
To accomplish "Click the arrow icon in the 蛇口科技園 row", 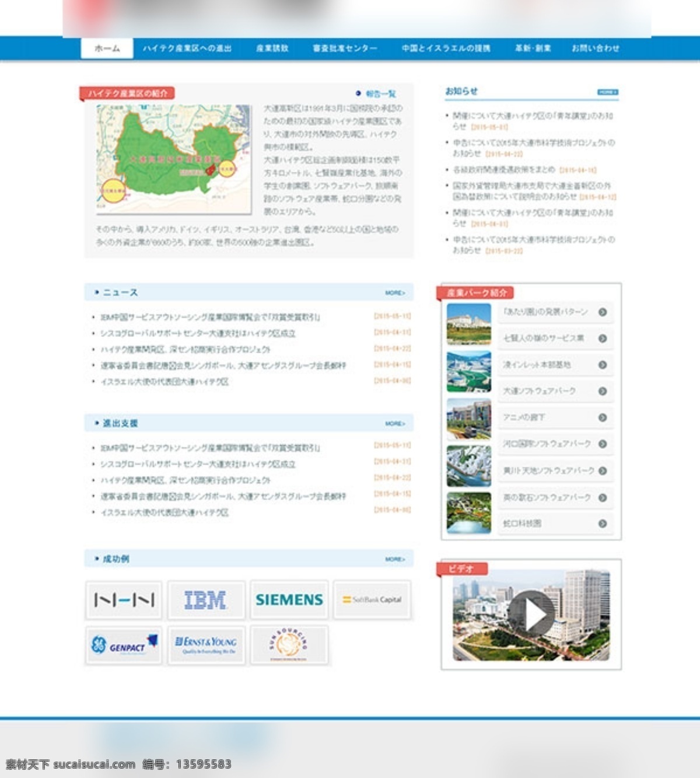I will point(602,524).
